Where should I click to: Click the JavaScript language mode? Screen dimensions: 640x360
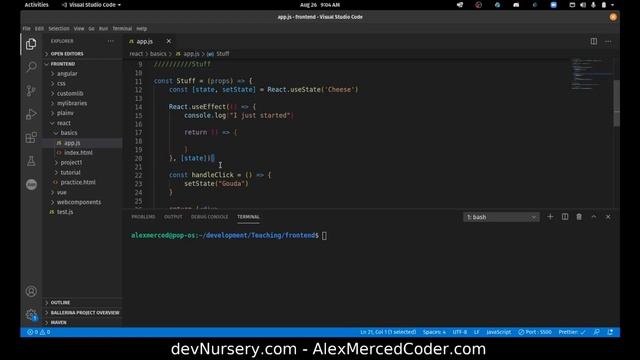click(x=498, y=332)
